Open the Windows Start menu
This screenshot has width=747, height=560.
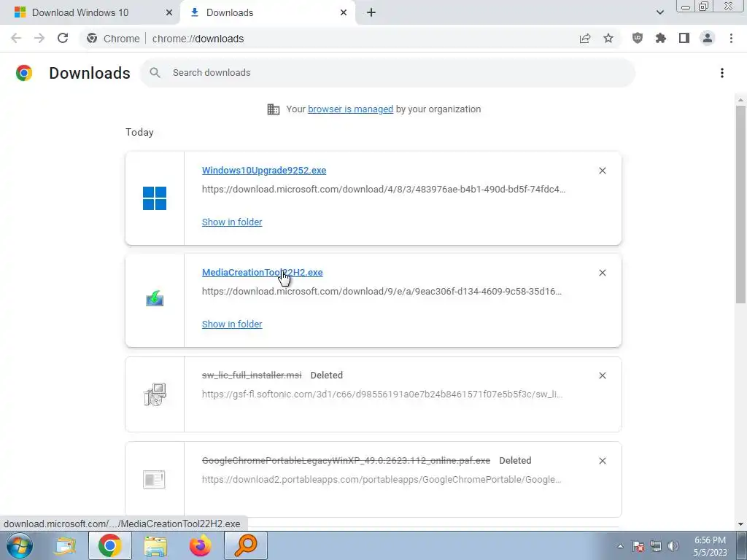pyautogui.click(x=20, y=545)
